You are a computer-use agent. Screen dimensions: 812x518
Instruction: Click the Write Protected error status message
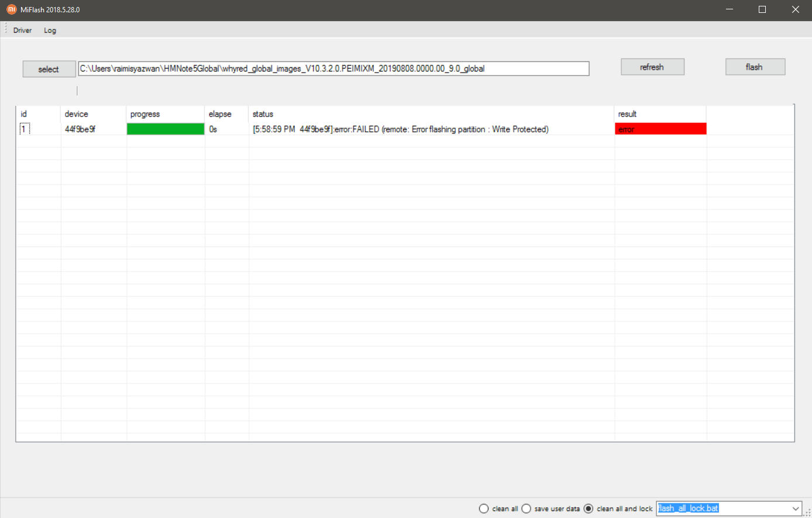click(401, 129)
